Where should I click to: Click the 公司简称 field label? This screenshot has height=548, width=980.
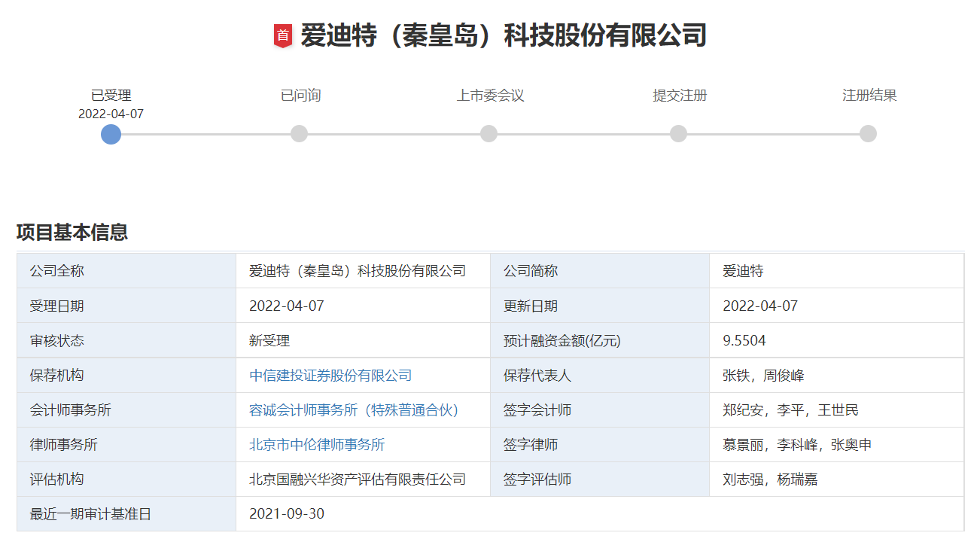coord(531,271)
